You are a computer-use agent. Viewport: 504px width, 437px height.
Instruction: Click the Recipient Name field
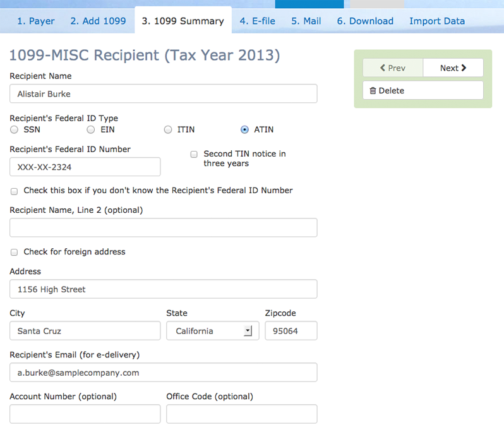point(163,93)
